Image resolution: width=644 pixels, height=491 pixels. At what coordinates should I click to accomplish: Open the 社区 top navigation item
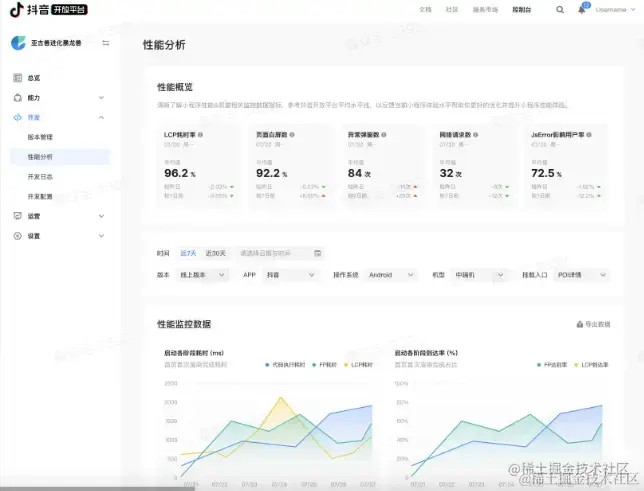click(x=451, y=9)
